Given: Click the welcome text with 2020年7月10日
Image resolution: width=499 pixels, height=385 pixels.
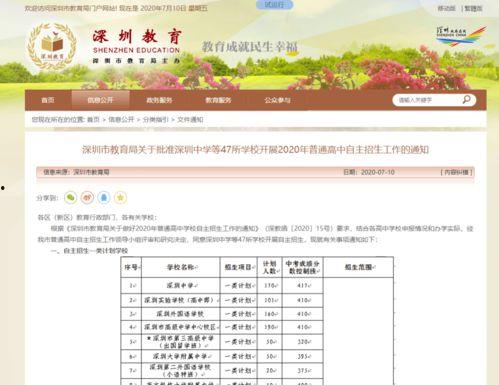Looking at the screenshot, I should point(116,8).
